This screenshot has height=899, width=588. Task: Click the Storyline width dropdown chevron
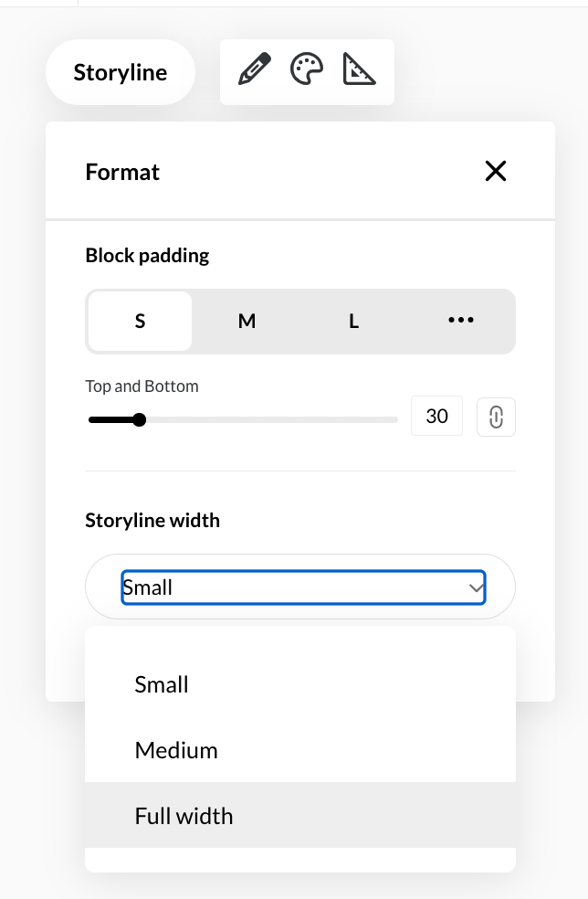click(476, 587)
